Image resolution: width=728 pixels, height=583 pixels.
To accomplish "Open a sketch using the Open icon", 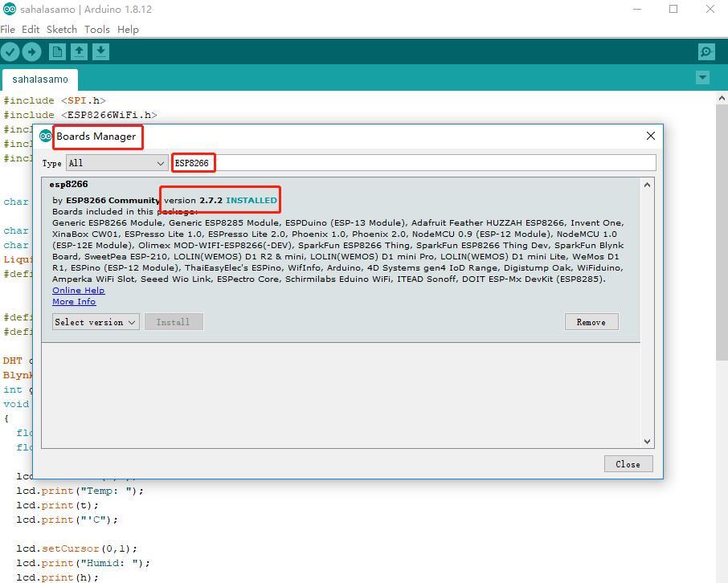I will 79,51.
